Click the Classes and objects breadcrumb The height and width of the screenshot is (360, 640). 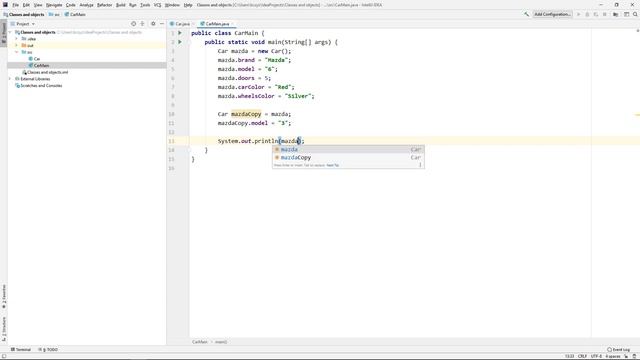[x=24, y=14]
